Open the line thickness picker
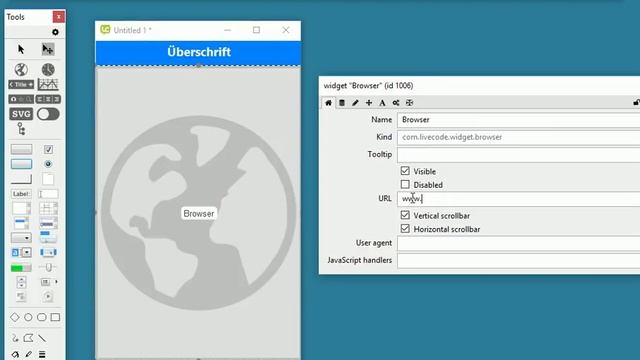 pyautogui.click(x=42, y=354)
